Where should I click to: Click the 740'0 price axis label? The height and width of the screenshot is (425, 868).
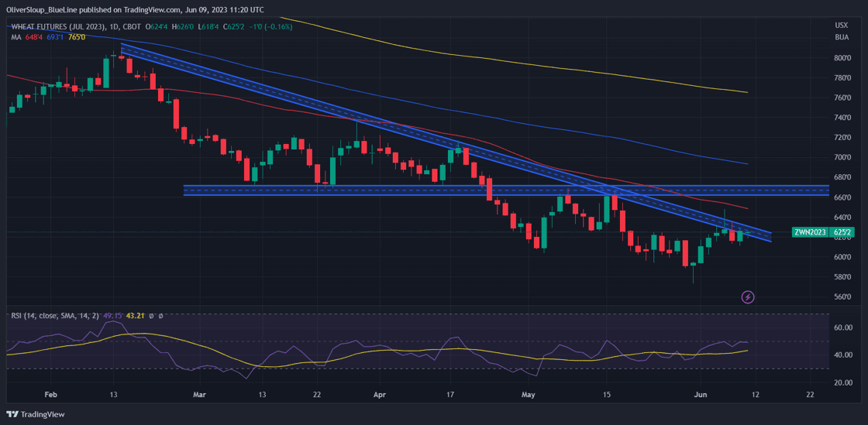click(x=844, y=118)
